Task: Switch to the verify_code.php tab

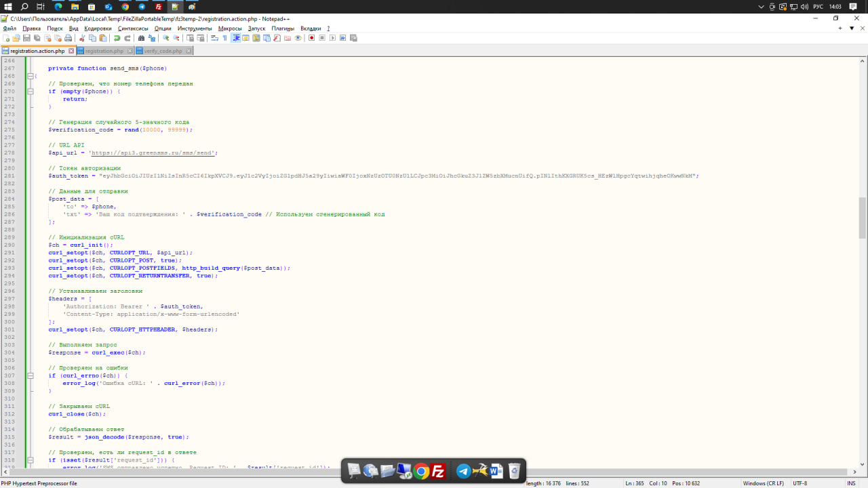Action: tap(163, 51)
